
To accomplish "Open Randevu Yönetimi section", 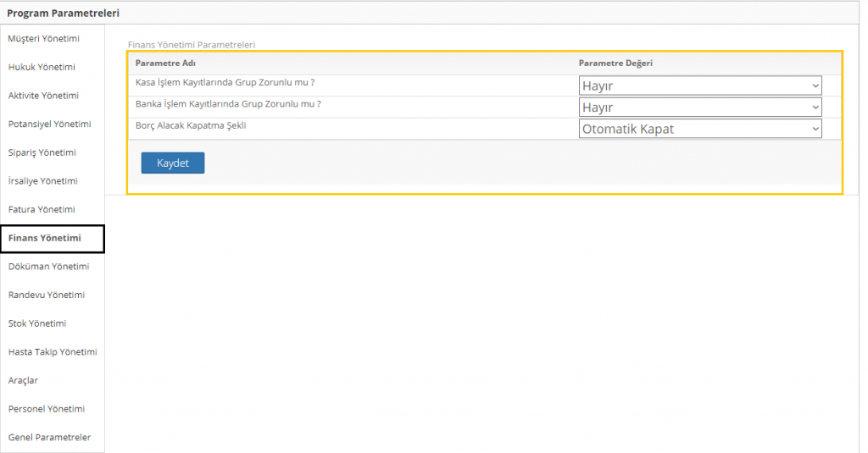I will click(x=46, y=296).
